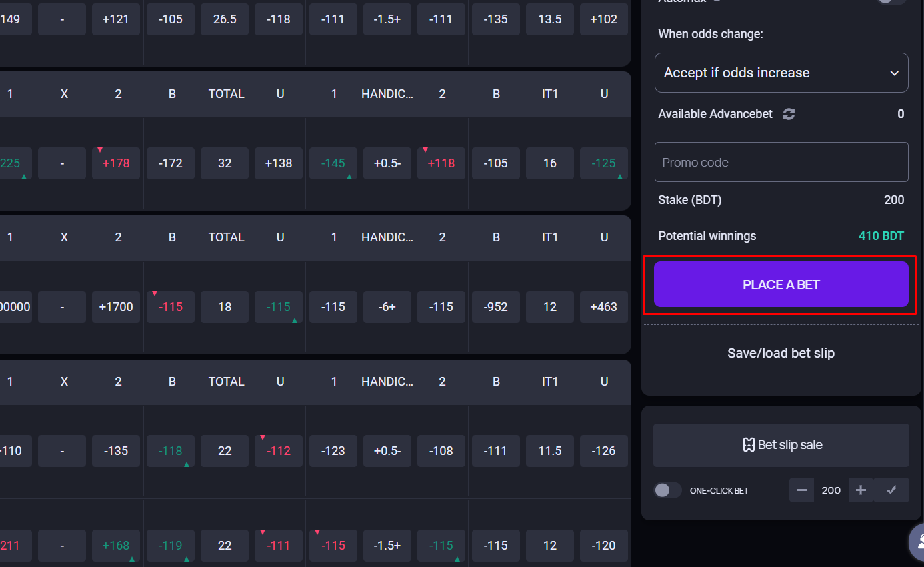The height and width of the screenshot is (567, 924).
Task: Click the individual total value 13.5
Action: 550,19
